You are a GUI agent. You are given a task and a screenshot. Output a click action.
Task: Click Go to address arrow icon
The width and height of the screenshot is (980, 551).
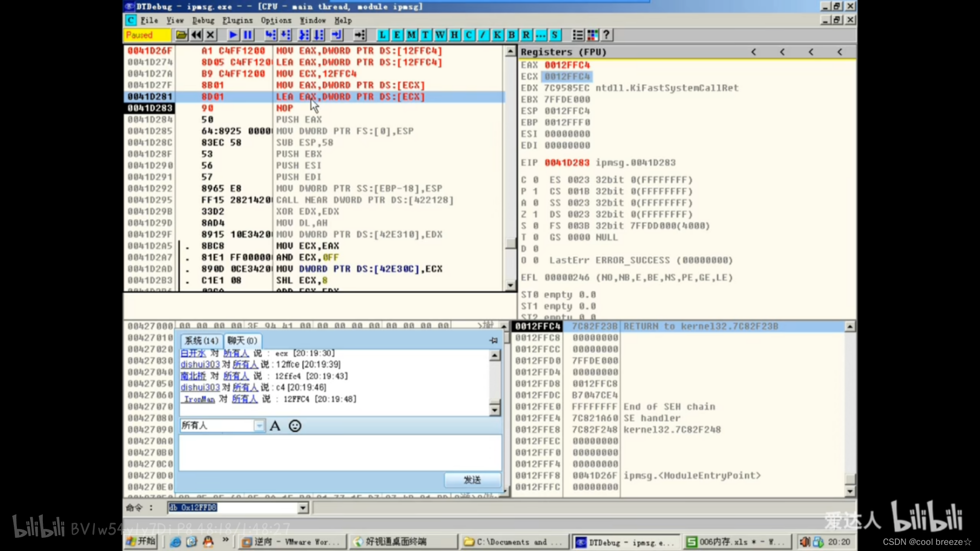[360, 35]
